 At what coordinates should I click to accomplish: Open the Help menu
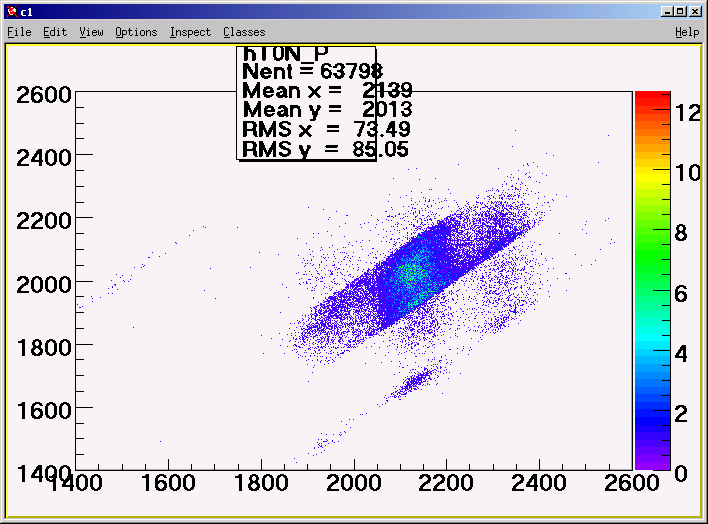click(687, 32)
